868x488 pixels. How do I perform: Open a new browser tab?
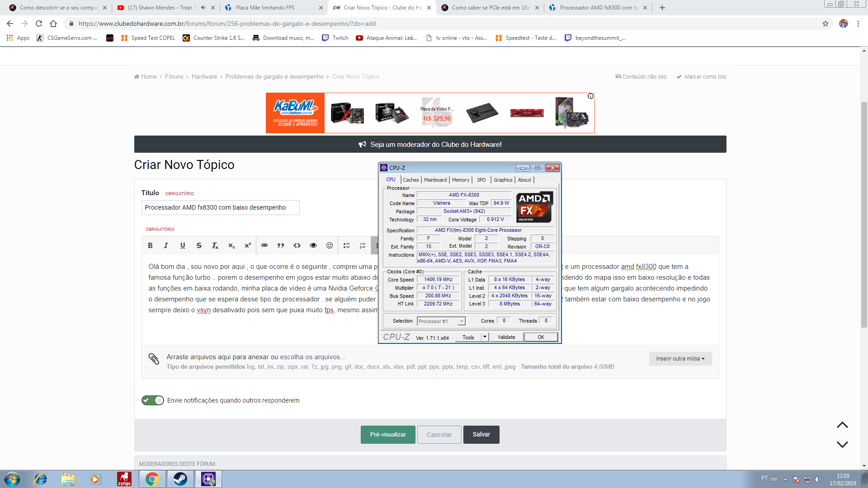662,8
